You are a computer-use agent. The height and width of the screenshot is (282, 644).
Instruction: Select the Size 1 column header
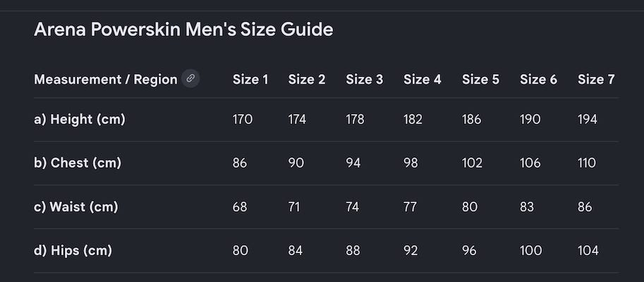pos(250,79)
